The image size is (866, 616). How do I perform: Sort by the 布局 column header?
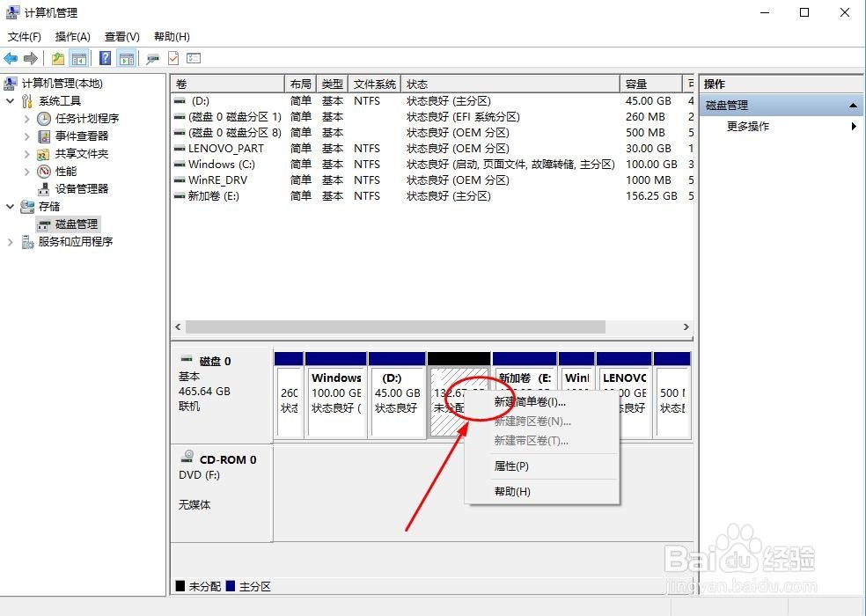[x=300, y=84]
